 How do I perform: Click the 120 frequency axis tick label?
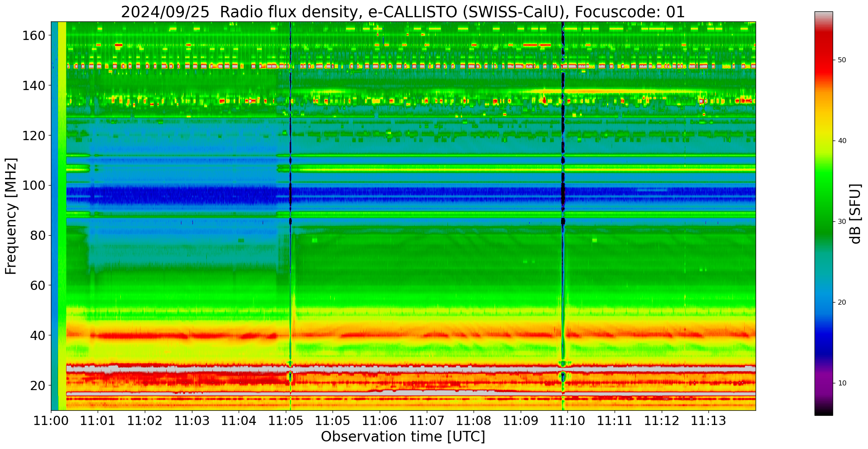tap(33, 135)
